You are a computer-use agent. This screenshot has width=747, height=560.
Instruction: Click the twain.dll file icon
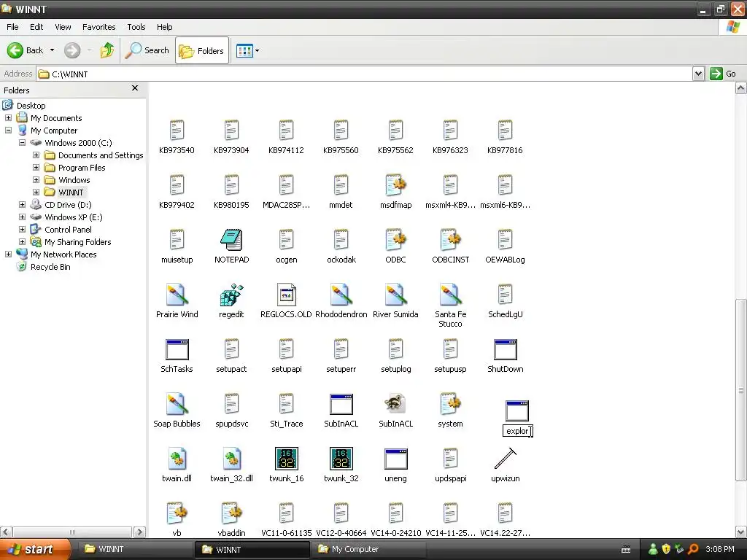tap(177, 459)
